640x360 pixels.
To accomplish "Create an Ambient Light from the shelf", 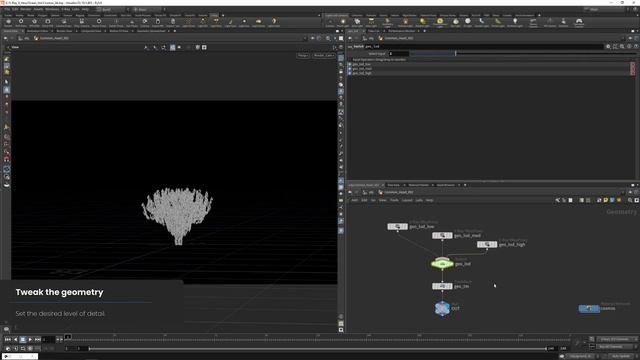I will point(515,22).
